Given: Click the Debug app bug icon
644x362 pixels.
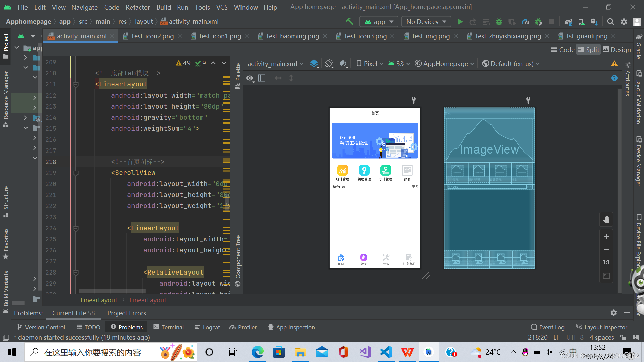Looking at the screenshot, I should pos(499,22).
